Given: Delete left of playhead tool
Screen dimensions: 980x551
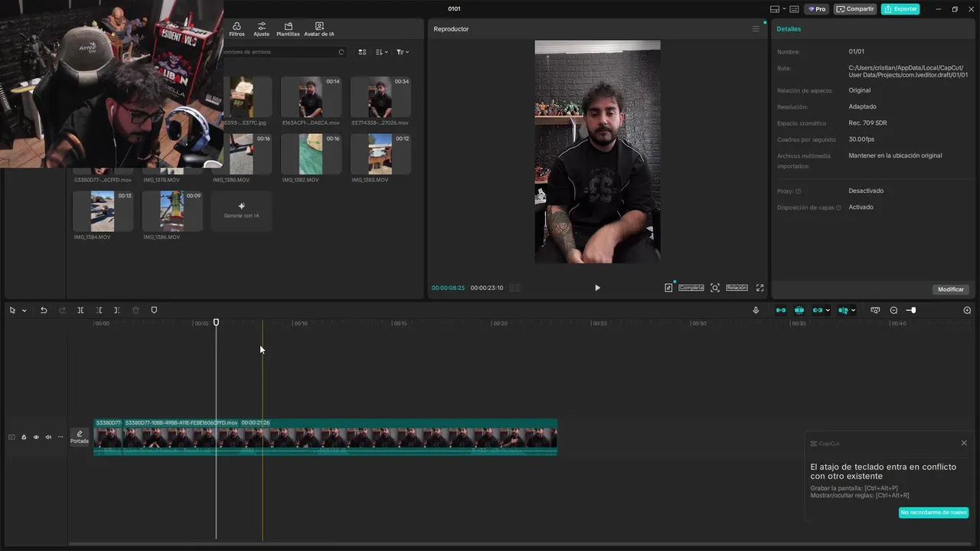Looking at the screenshot, I should [99, 310].
